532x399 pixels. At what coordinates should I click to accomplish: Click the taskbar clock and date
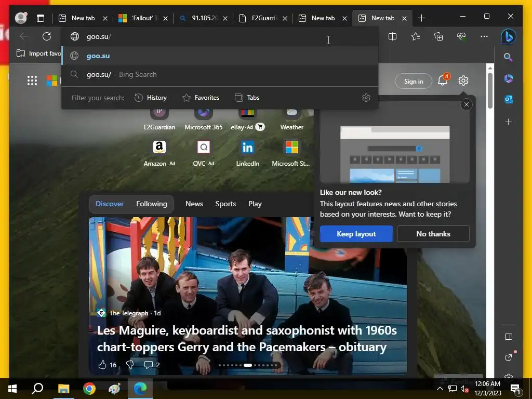[487, 389]
